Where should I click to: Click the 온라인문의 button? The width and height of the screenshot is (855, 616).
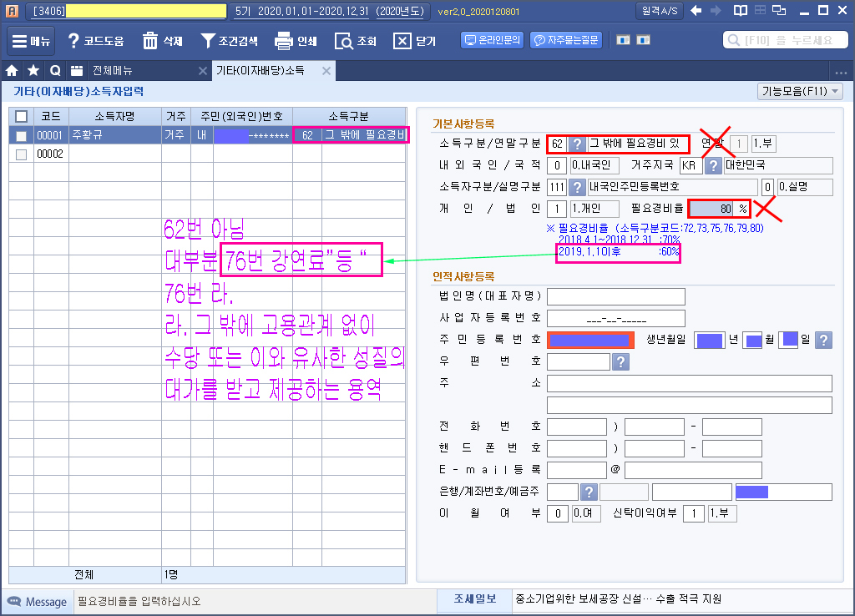[x=493, y=40]
